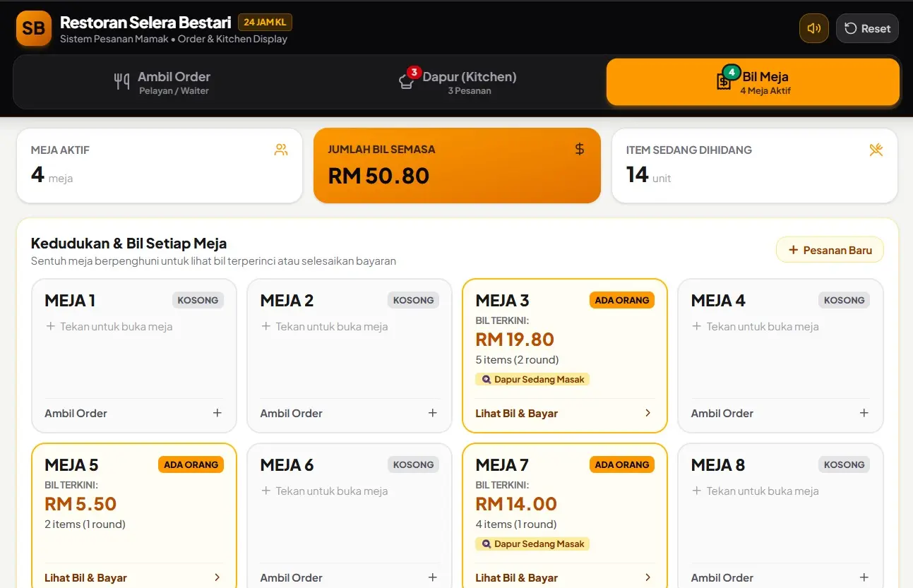Click Tekan untuk buka meja on Meja 1

(109, 327)
